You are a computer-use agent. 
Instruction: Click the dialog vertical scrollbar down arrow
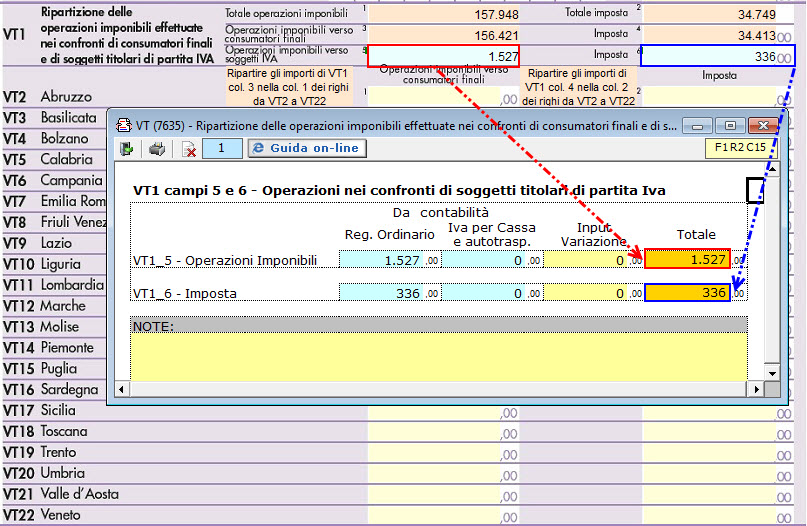point(772,374)
